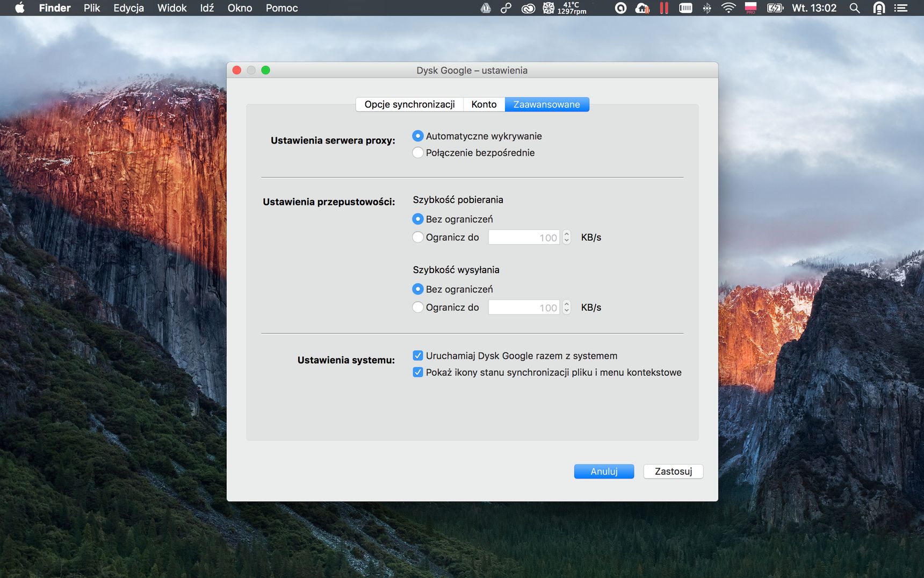The image size is (924, 578).
Task: Click the green zoom window button
Action: click(x=265, y=70)
